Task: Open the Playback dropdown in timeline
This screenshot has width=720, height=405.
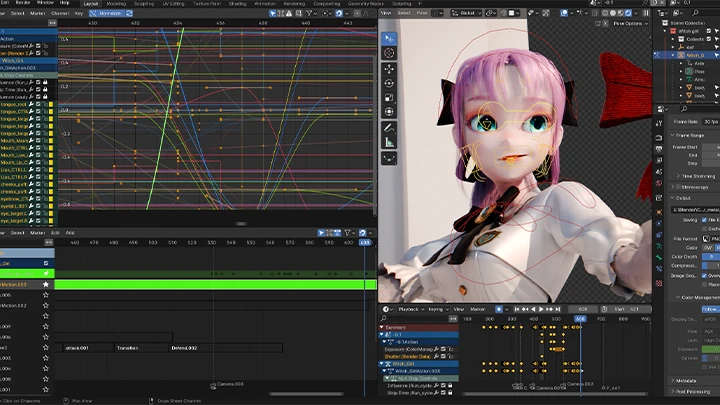Action: 411,309
